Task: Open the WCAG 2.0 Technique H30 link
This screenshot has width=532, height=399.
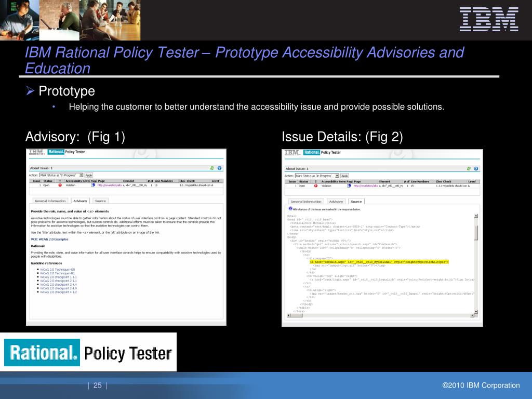Action: point(57,270)
